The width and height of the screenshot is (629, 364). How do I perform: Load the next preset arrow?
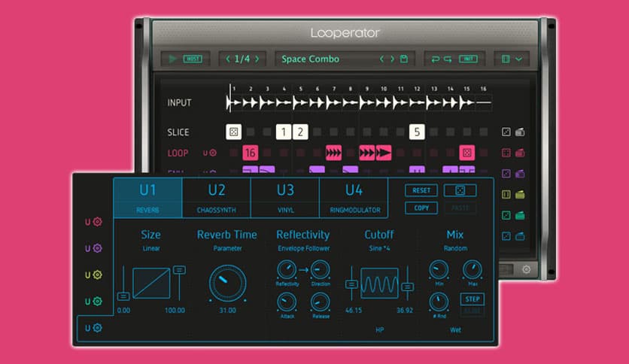click(392, 59)
